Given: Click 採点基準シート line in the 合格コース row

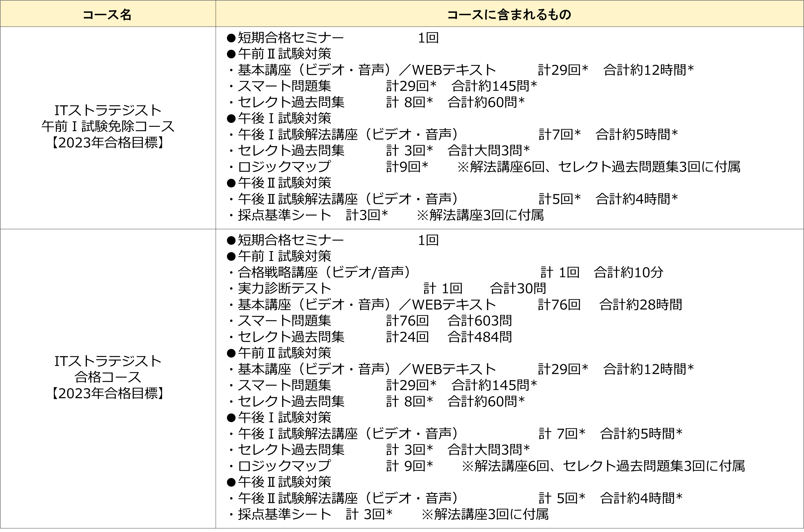Looking at the screenshot, I should click(284, 514).
